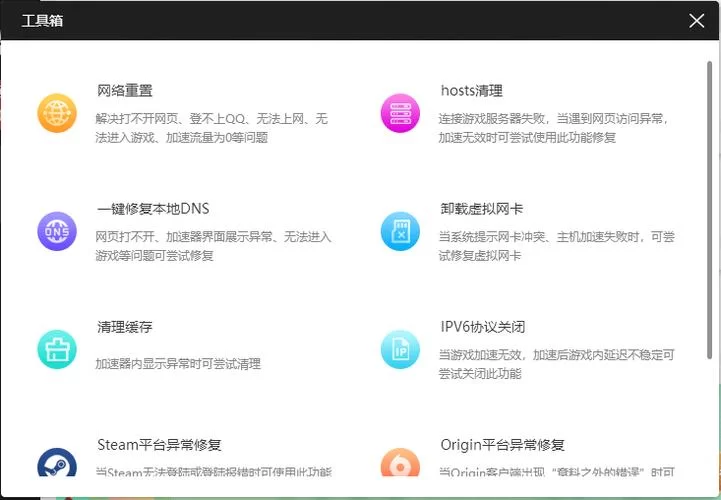Choose the 清理缓存 title

125,327
